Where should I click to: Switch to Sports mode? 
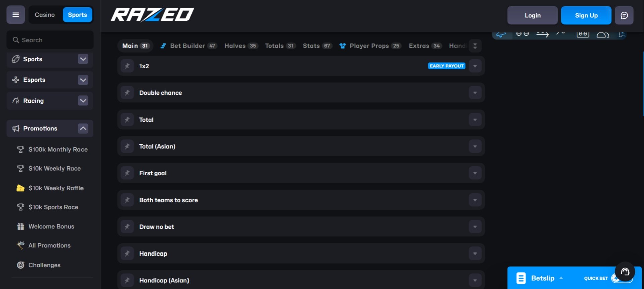[77, 15]
